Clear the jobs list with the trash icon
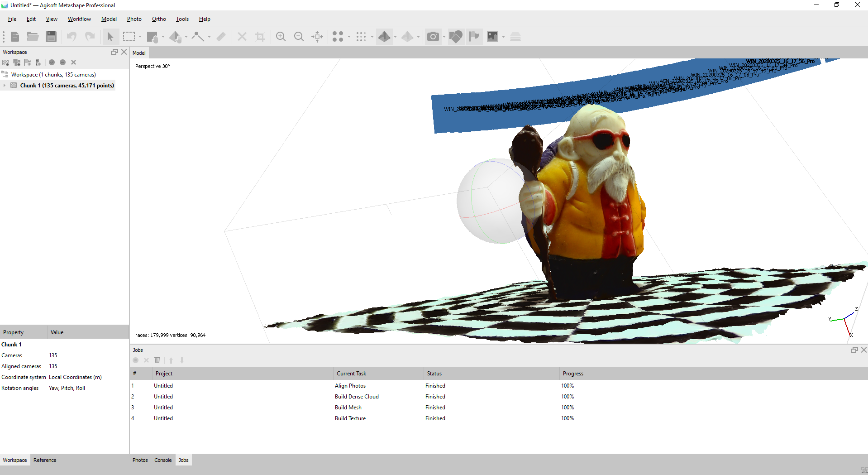 coord(157,360)
